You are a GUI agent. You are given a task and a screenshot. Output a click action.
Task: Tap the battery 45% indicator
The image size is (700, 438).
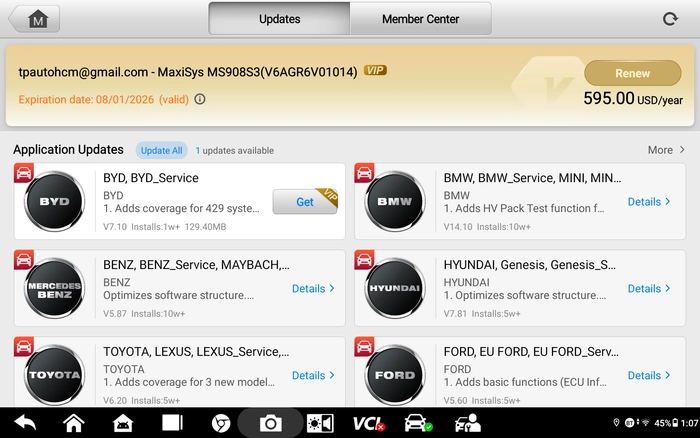click(x=666, y=423)
